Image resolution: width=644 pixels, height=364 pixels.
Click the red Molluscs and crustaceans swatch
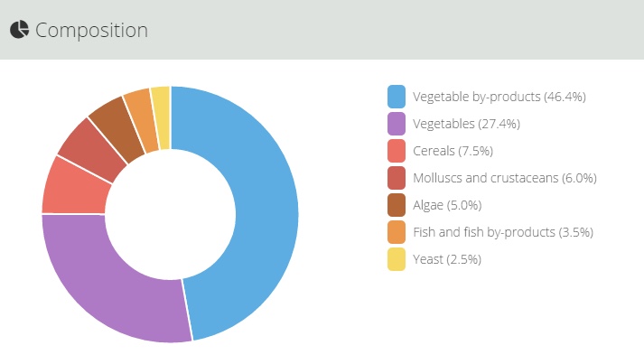coord(397,177)
